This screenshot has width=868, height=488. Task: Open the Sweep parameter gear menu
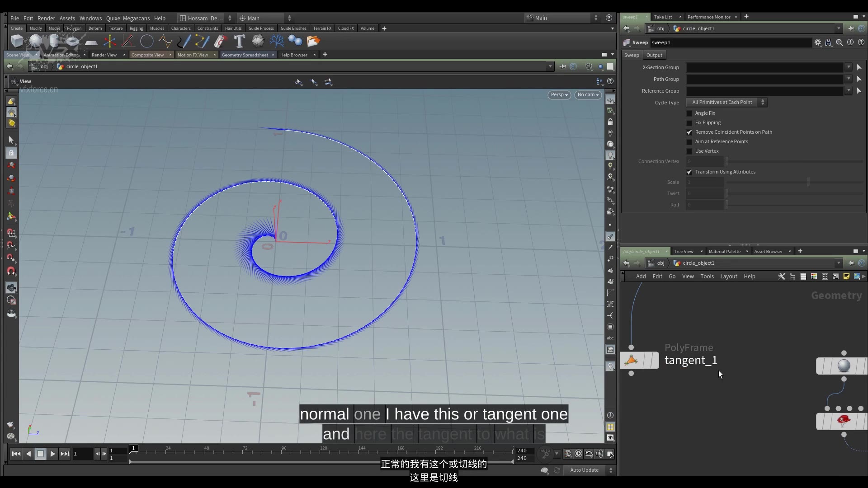pos(817,42)
